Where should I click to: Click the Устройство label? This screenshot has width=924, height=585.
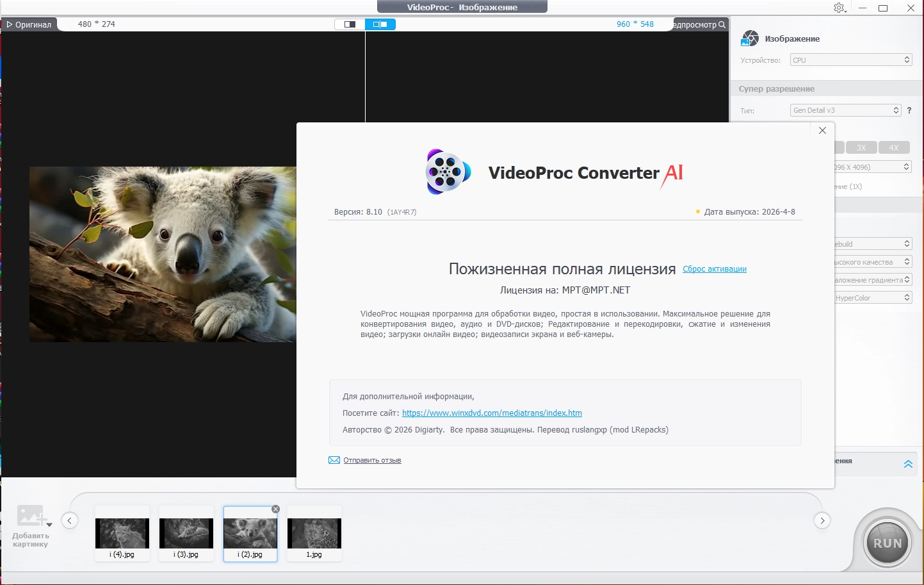(761, 60)
